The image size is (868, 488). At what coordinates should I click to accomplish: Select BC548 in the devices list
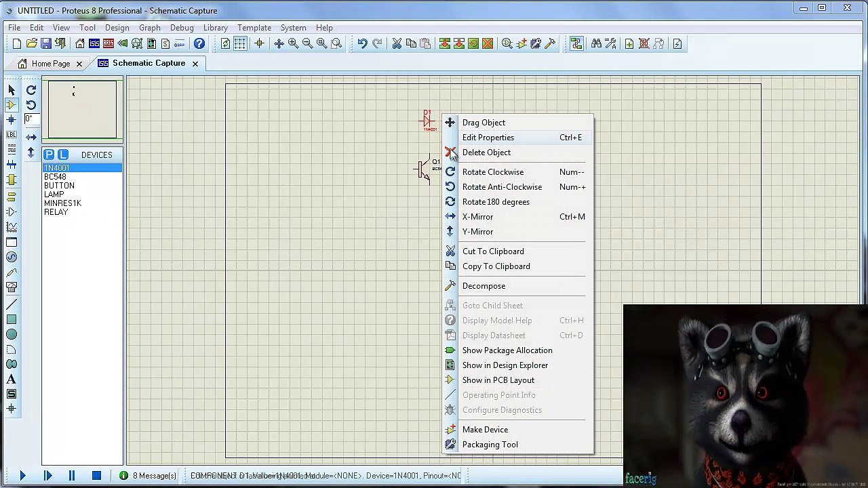click(55, 177)
